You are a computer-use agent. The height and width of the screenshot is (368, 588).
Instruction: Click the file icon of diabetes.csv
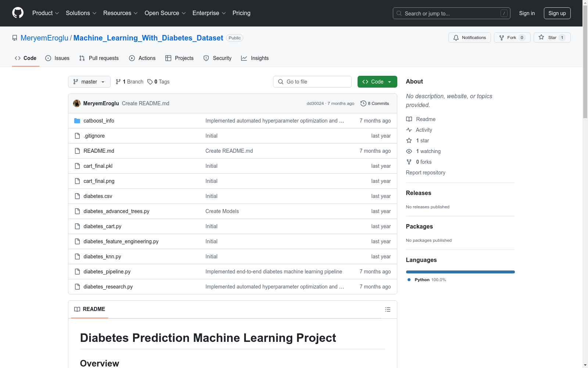click(x=77, y=196)
